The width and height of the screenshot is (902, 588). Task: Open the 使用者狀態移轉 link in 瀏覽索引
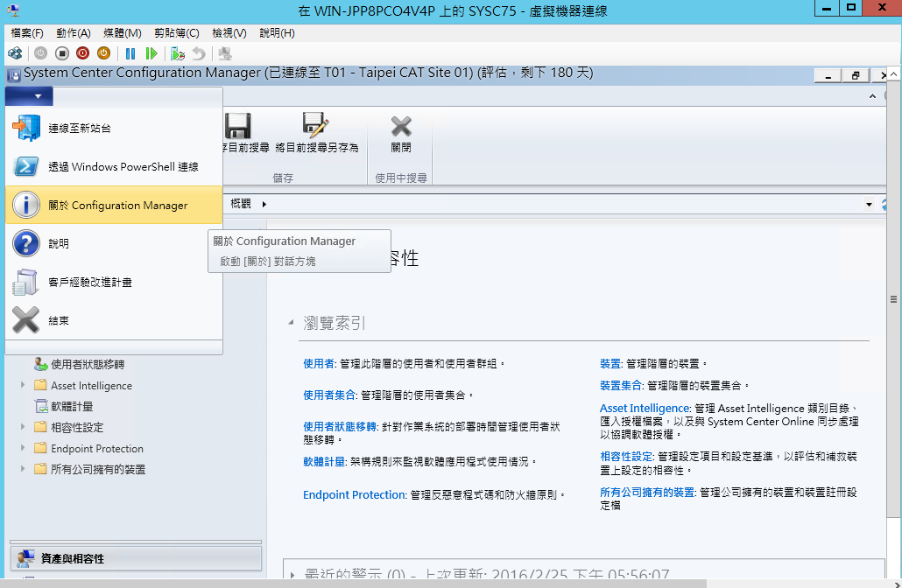[340, 426]
